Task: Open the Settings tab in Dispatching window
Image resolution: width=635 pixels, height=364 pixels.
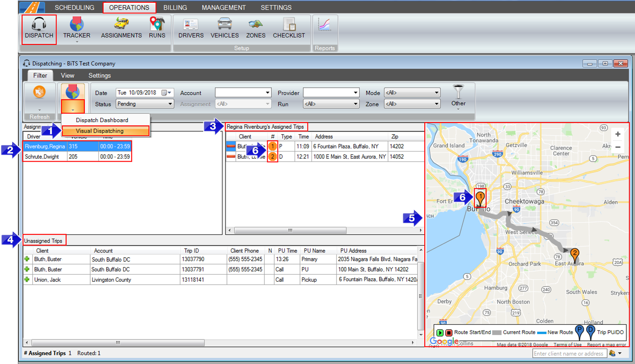Action: point(99,76)
